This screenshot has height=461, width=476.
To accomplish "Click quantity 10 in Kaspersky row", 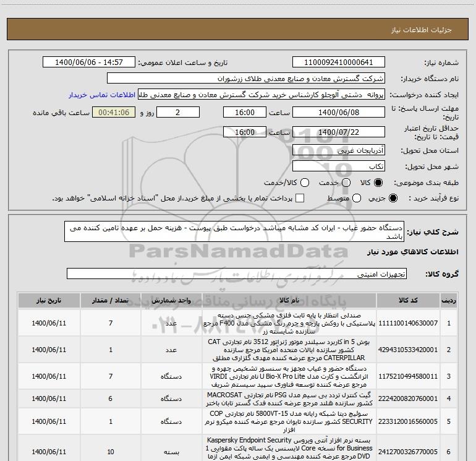I will (111, 452).
